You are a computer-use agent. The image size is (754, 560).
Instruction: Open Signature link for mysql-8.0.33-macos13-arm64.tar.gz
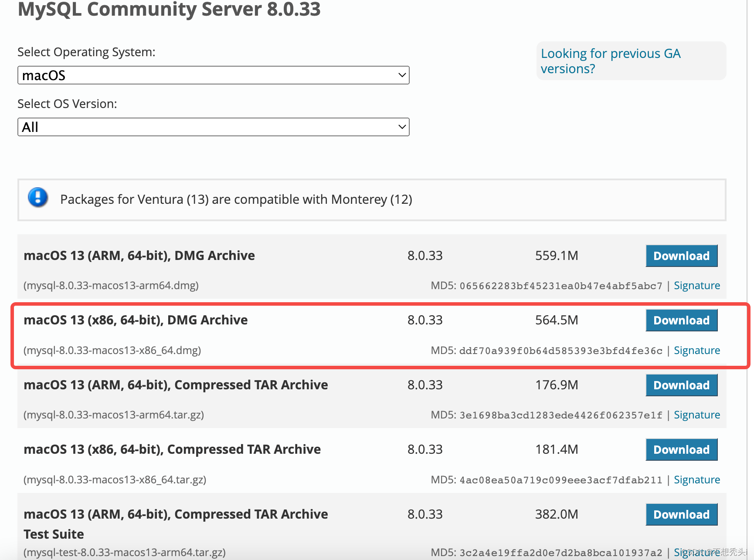tap(697, 415)
